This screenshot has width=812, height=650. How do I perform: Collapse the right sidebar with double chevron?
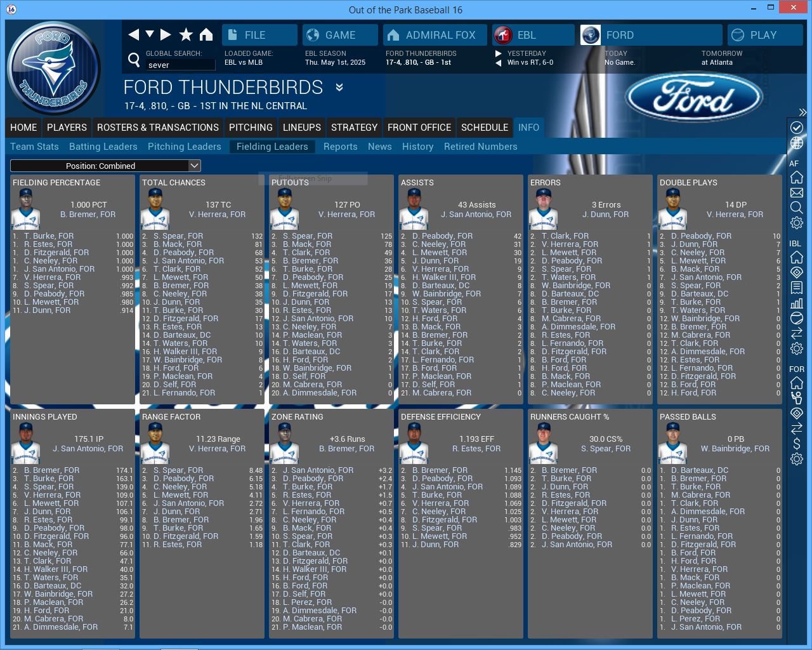coord(802,112)
